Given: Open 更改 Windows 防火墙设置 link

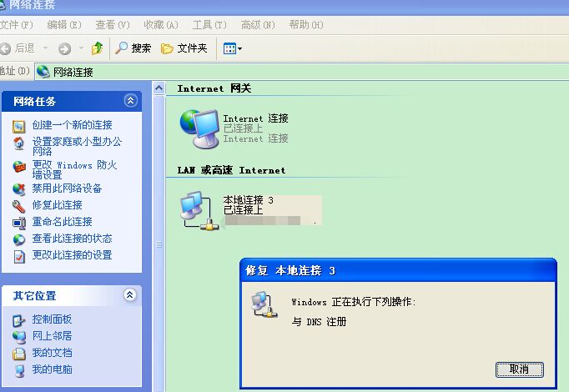Looking at the screenshot, I should pyautogui.click(x=74, y=169).
